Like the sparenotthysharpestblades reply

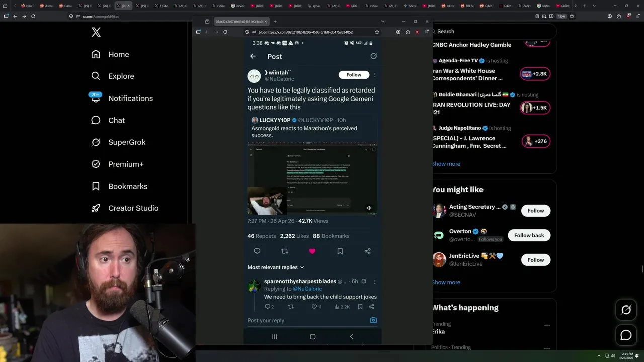tap(314, 307)
